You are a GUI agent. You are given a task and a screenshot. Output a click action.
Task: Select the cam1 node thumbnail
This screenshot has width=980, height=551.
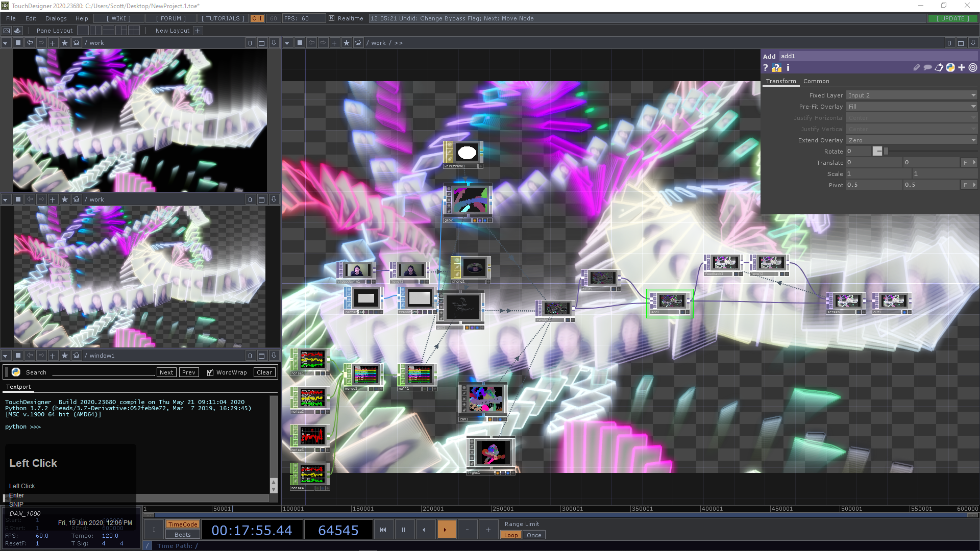[x=485, y=399]
